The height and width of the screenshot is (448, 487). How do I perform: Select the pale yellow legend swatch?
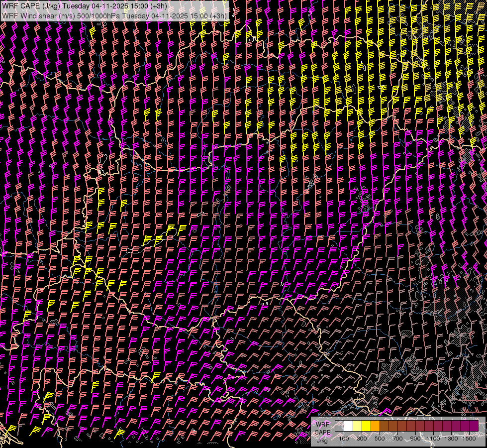[x=357, y=426]
